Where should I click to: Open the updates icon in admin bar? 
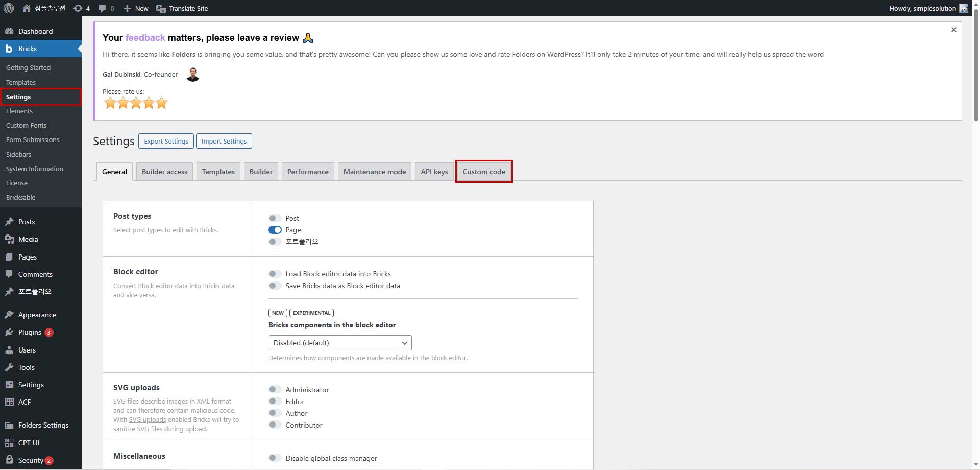click(78, 8)
